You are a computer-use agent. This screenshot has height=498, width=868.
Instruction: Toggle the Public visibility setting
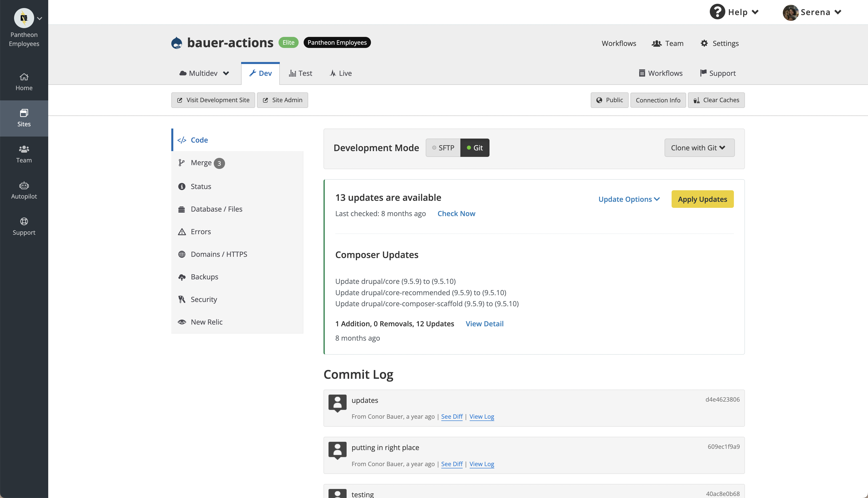click(609, 100)
